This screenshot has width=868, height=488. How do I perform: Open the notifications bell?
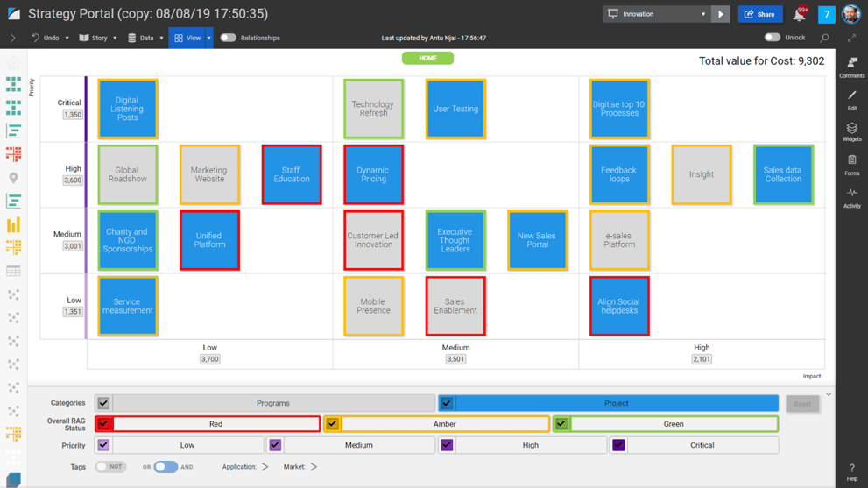click(800, 14)
